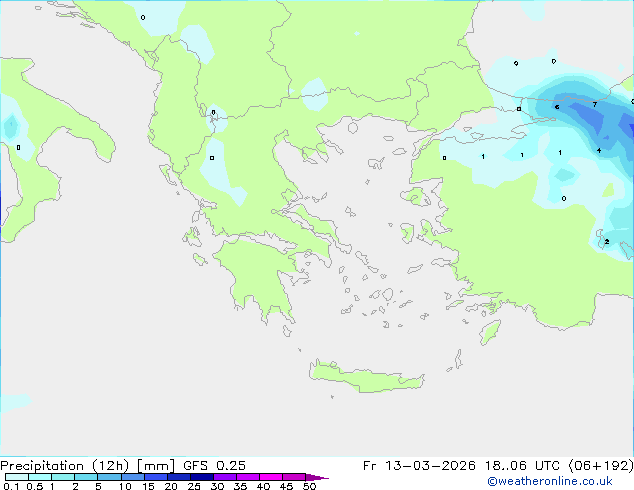The image size is (634, 490).
Task: Pick the legend swatch between 35 and 40
Action: [247, 477]
